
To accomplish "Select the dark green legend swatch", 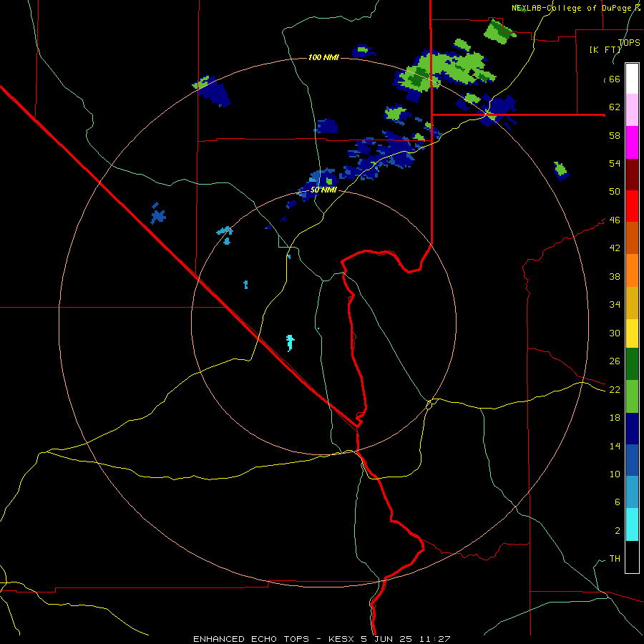I will [x=632, y=364].
